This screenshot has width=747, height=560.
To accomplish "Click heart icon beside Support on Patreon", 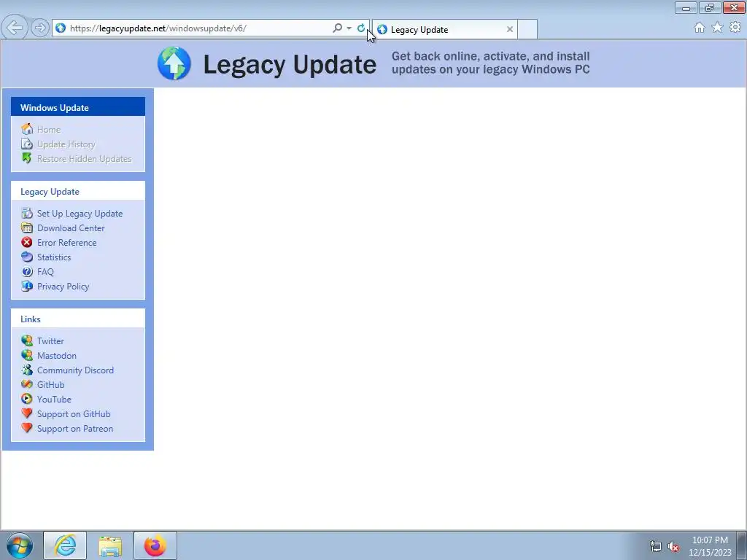I will 27,428.
